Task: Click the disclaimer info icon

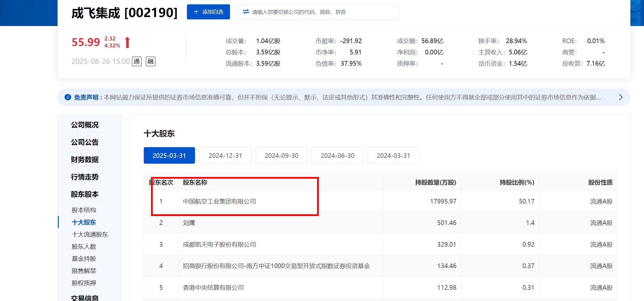Action: click(x=68, y=97)
